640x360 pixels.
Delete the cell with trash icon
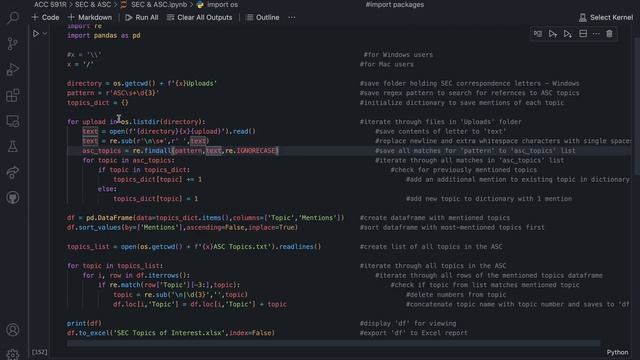pyautogui.click(x=609, y=34)
